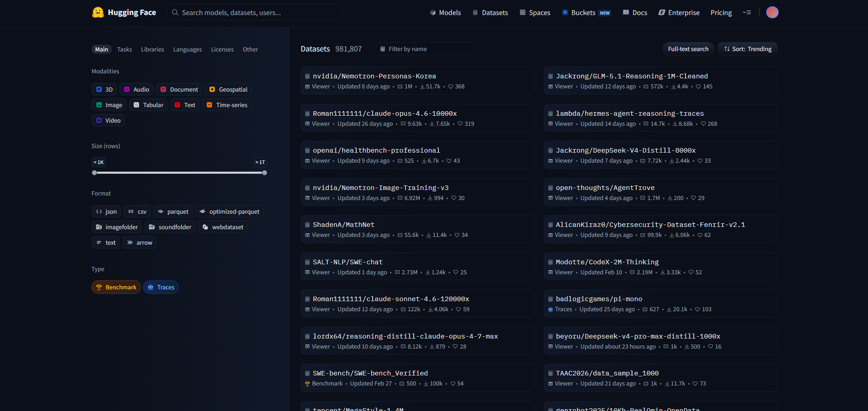
Task: Open the Sort: Trending dropdown
Action: (748, 49)
